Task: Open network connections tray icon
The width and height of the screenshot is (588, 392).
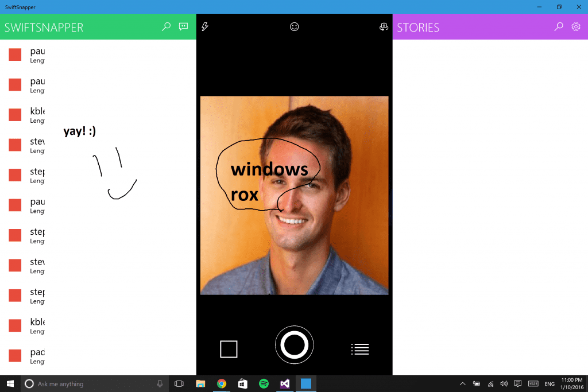Action: 490,384
